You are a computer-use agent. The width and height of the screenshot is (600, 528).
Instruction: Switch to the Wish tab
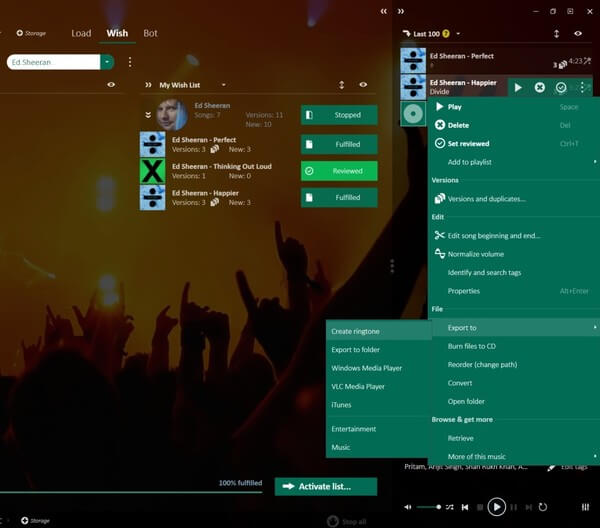point(117,33)
